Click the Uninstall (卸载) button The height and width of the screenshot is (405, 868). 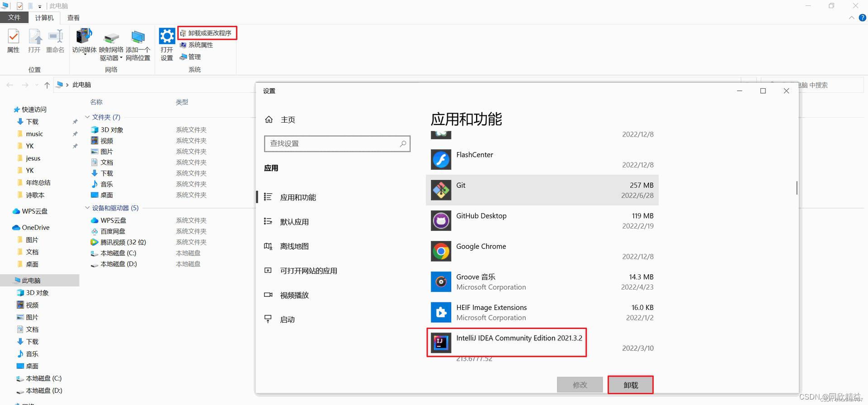(x=631, y=385)
